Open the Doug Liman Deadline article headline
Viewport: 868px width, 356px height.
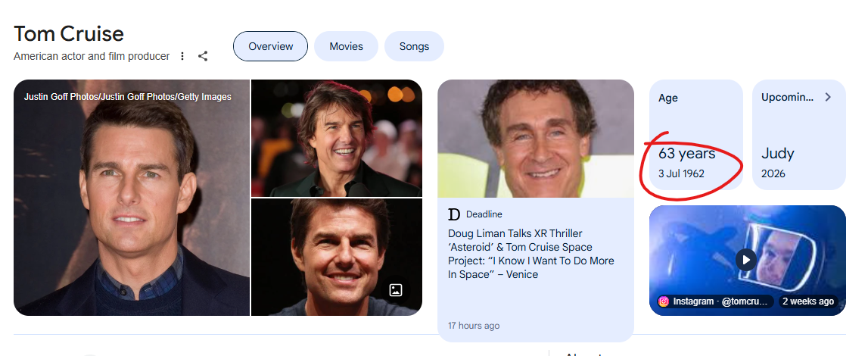pos(531,254)
